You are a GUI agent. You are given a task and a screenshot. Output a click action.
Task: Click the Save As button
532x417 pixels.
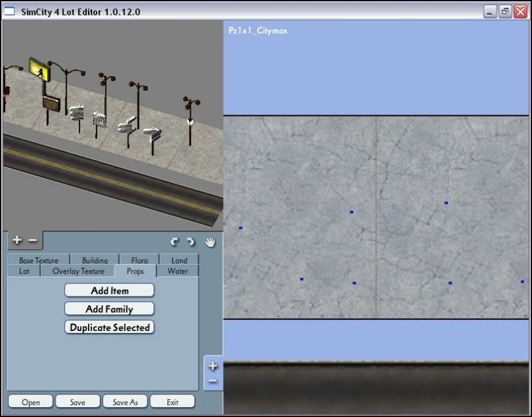coord(125,402)
